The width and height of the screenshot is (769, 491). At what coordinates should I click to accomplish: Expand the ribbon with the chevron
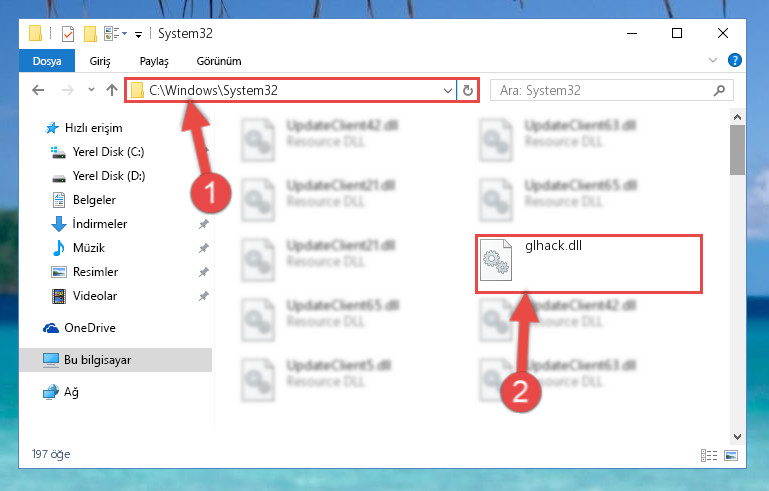coord(713,60)
